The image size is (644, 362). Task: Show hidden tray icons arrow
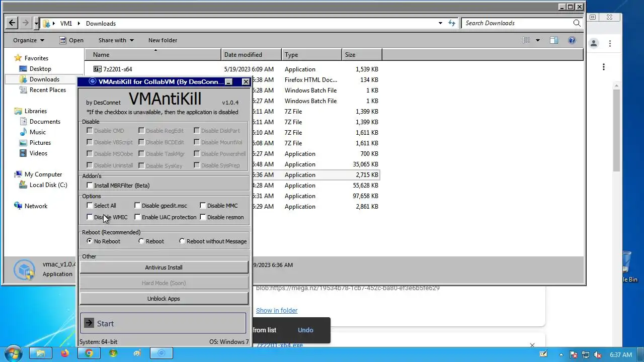(x=561, y=354)
